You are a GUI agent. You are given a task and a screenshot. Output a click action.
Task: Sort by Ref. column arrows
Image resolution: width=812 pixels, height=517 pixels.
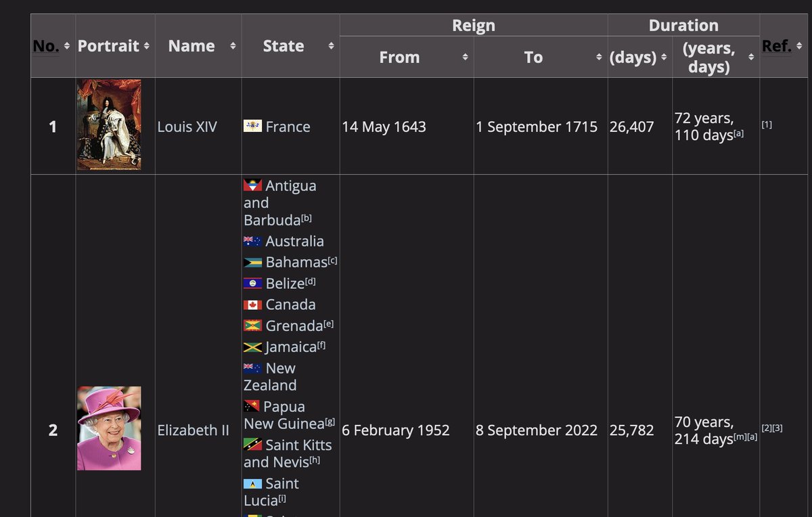pos(798,46)
